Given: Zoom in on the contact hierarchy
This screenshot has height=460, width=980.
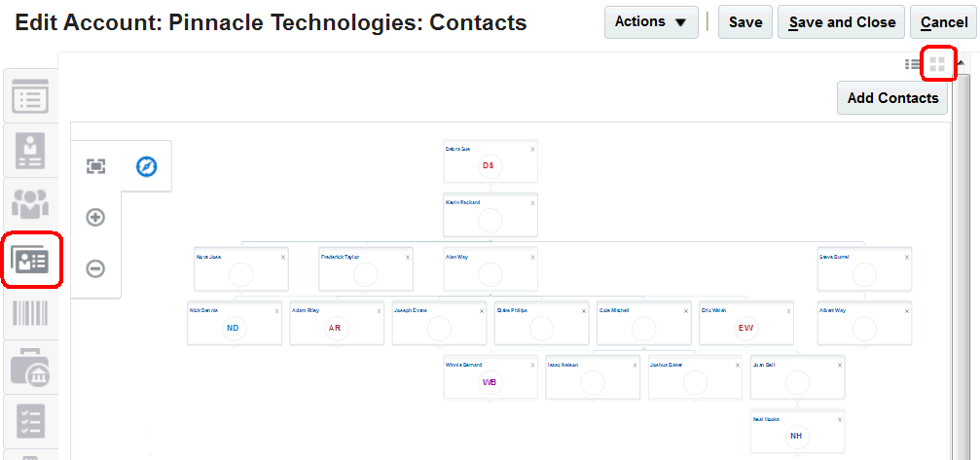Looking at the screenshot, I should [x=95, y=218].
